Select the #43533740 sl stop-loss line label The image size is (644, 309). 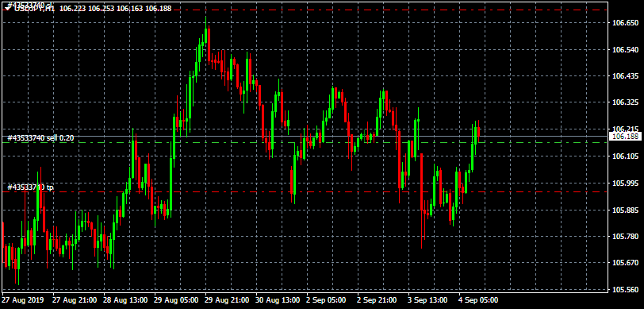pos(29,4)
